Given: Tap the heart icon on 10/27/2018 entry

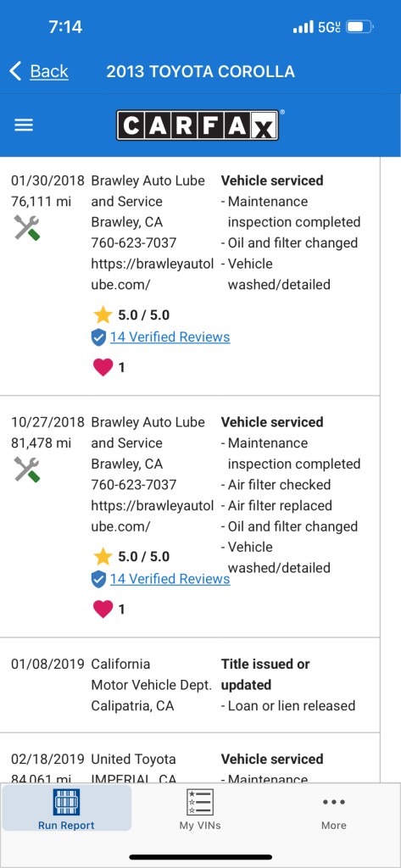Looking at the screenshot, I should (103, 609).
